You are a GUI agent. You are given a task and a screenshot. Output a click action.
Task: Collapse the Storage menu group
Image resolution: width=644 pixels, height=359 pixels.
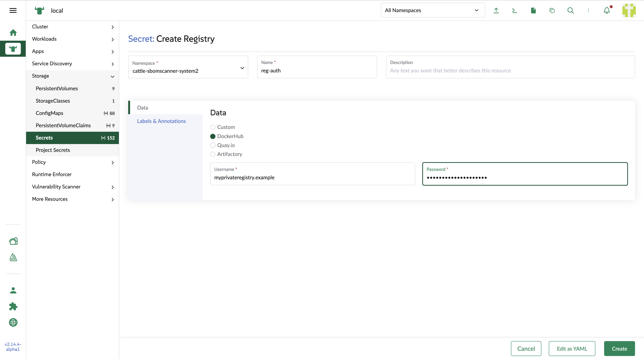tap(72, 76)
